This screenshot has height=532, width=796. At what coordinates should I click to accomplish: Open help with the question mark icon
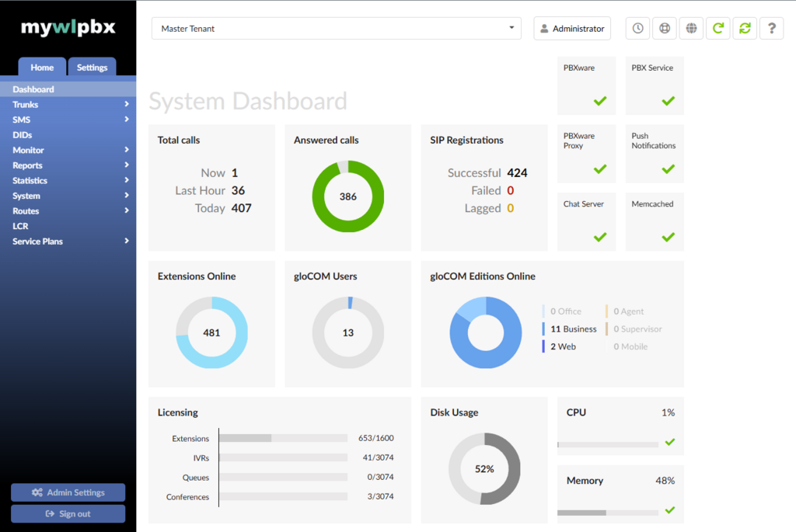click(772, 29)
